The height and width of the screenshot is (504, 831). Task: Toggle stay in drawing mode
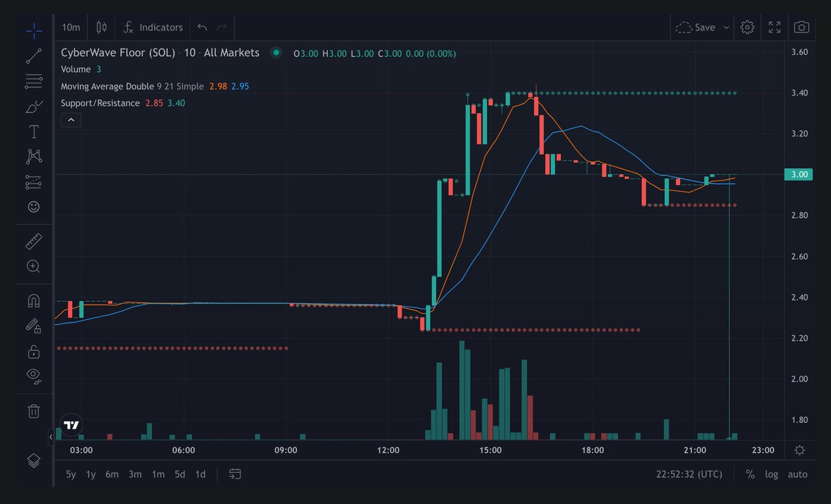[33, 325]
